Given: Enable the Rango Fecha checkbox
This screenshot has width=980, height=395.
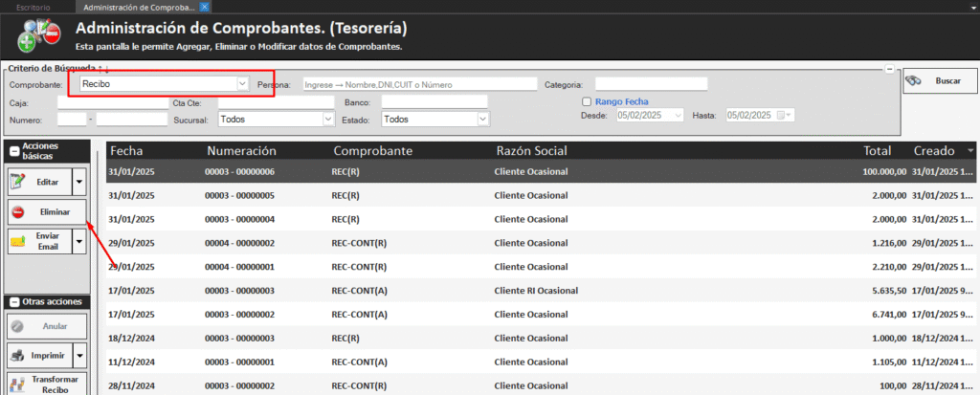Looking at the screenshot, I should [x=587, y=101].
